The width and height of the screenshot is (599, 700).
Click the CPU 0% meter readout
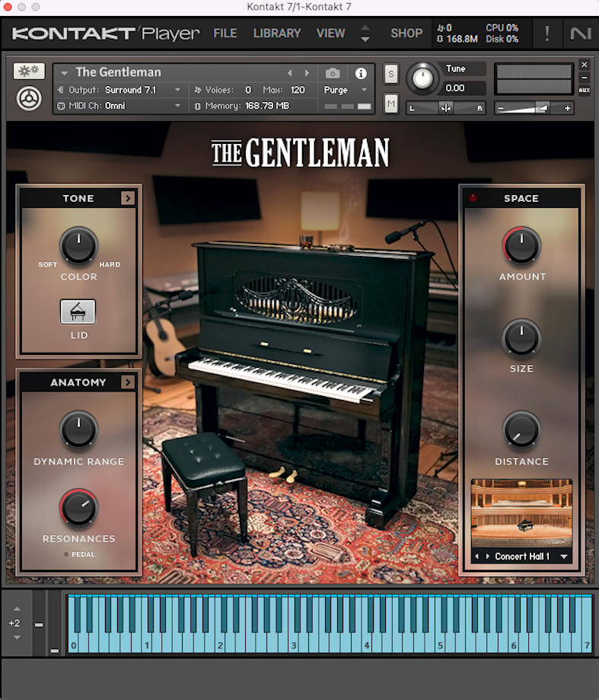502,27
